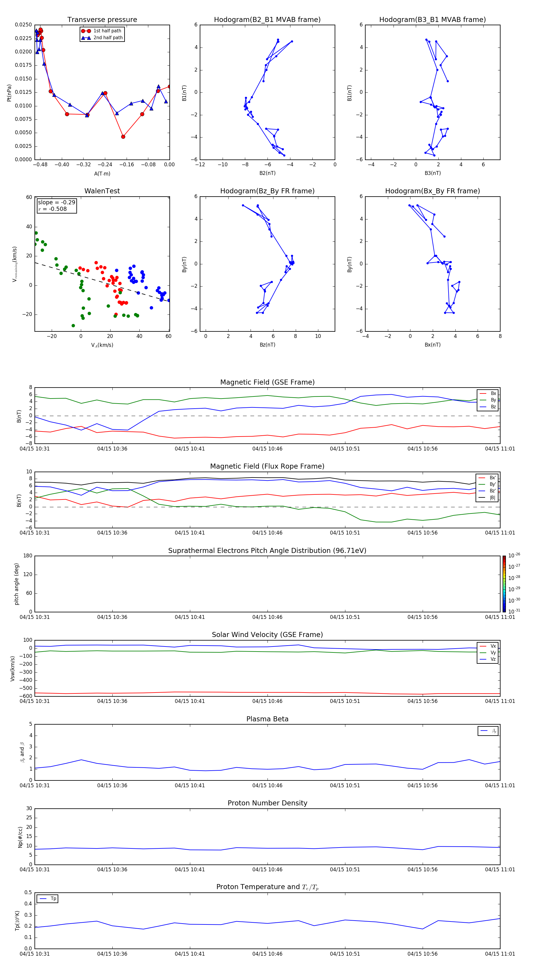The height and width of the screenshot is (980, 535).
Task: Click the "Hodogram(Bz_By FR frame)" title
Action: point(267,191)
